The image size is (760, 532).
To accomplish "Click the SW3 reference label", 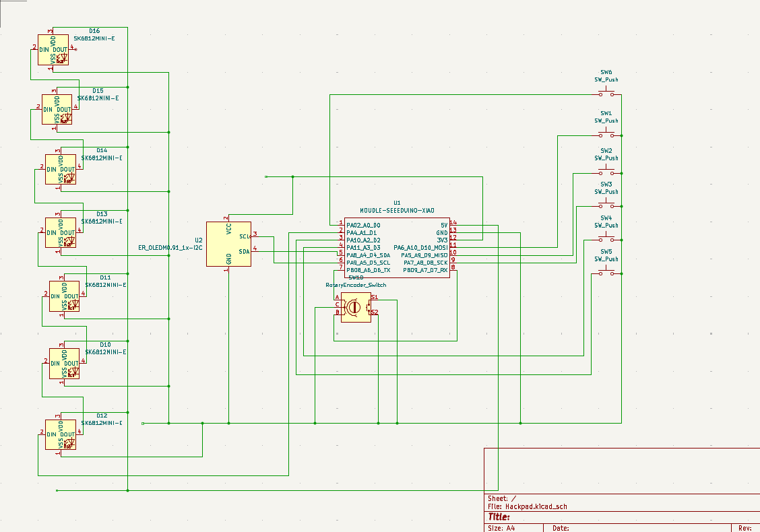I will point(606,184).
